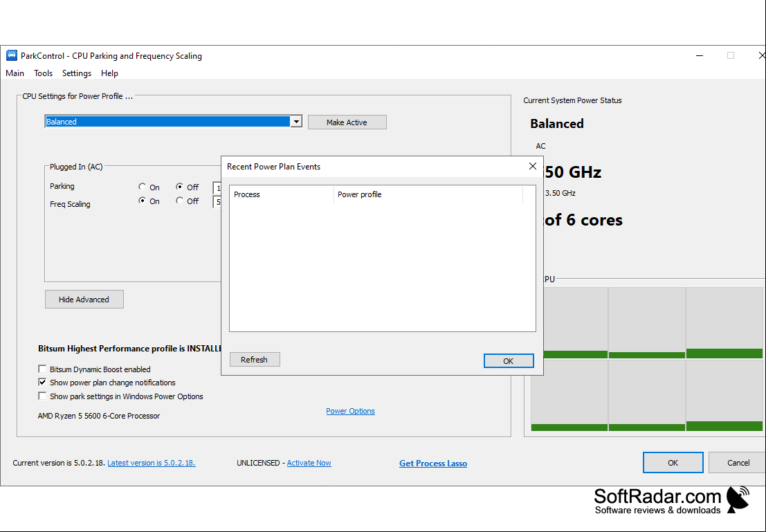Click the AMD Ryzen 5 5600 6-Core Processor text
The width and height of the screenshot is (766, 532).
tap(99, 416)
